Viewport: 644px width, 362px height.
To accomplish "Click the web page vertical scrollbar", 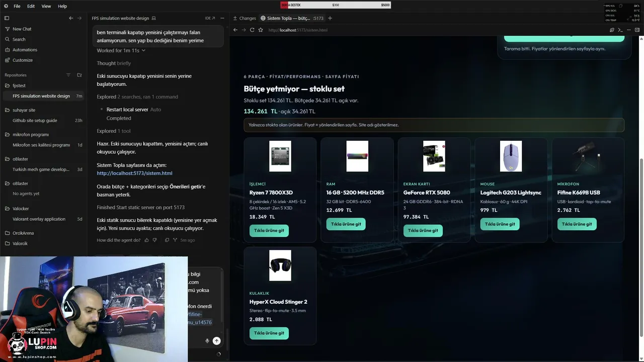I will pos(641,247).
